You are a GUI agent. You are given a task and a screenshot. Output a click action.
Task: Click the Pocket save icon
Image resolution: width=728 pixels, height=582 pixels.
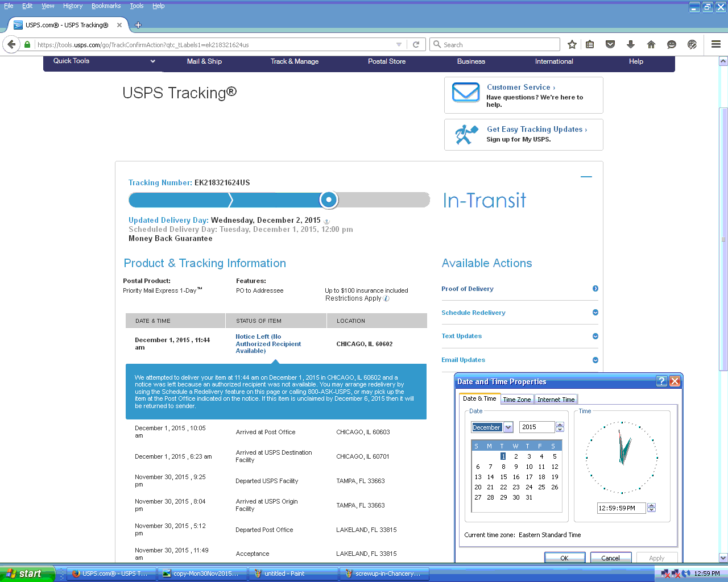pos(610,44)
